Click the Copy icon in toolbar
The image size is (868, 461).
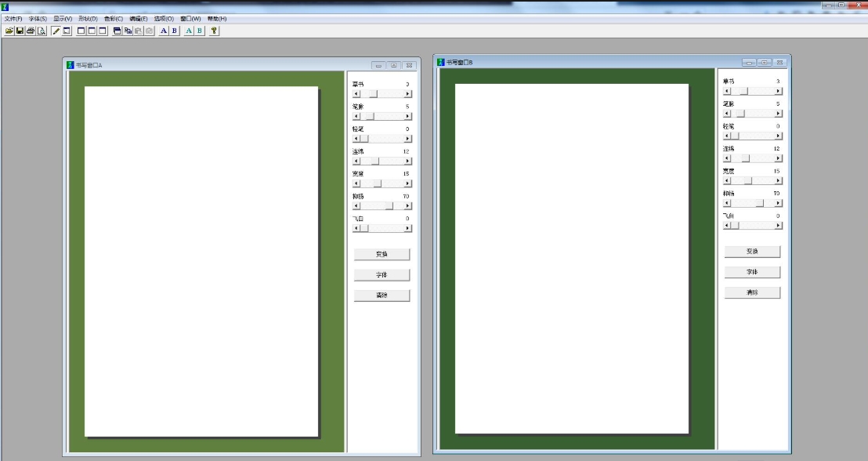pyautogui.click(x=128, y=31)
